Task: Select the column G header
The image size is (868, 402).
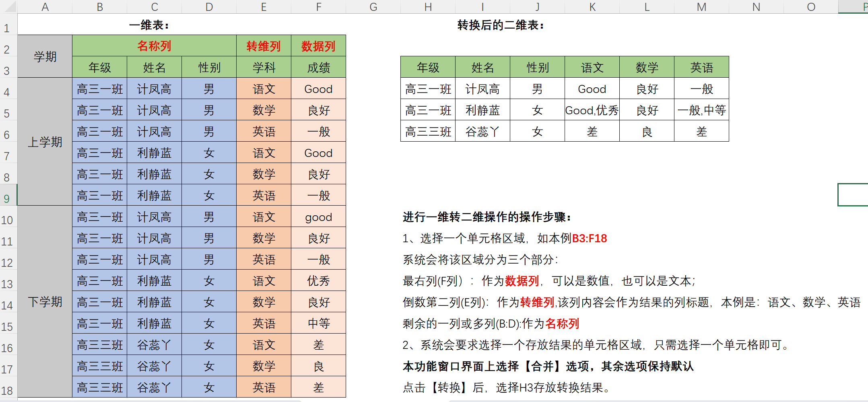Action: tap(373, 7)
